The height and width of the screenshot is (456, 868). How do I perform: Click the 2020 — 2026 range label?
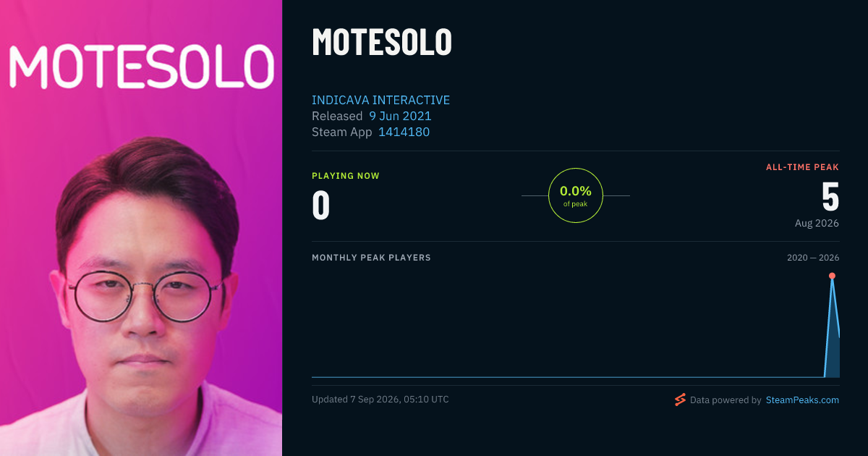point(813,258)
